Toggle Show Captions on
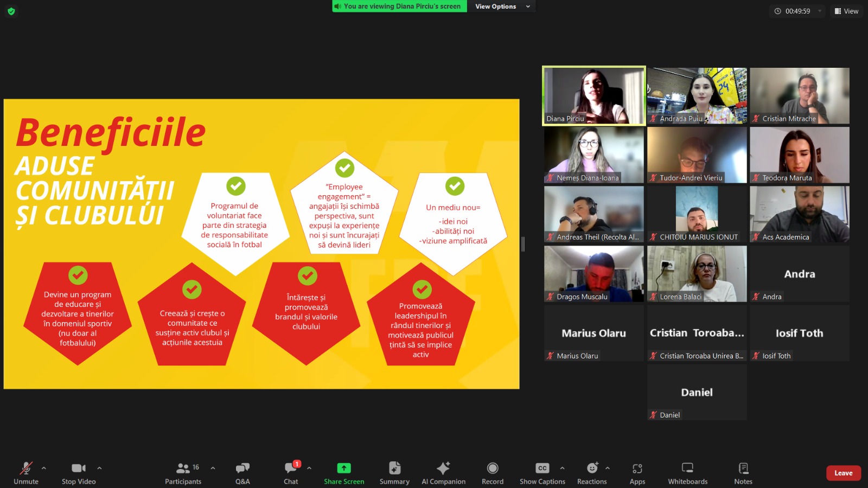Viewport: 868px width, 488px height. point(542,472)
